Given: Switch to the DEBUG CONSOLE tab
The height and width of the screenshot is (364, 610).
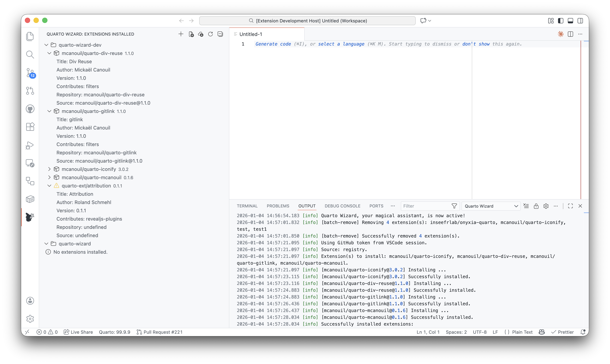Looking at the screenshot, I should click(x=342, y=206).
